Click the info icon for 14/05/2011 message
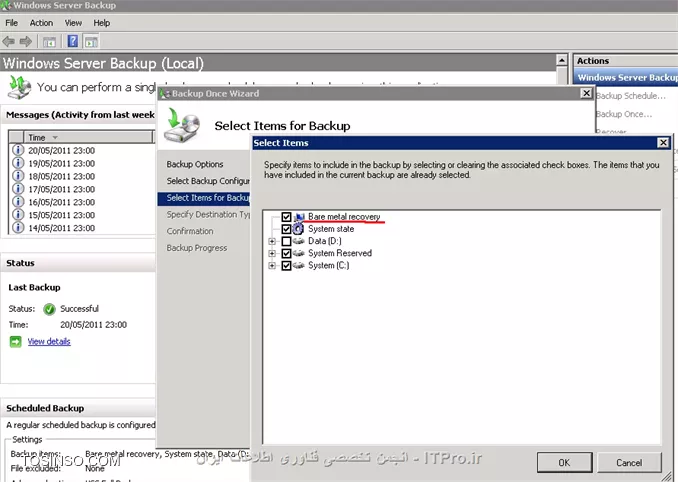The width and height of the screenshot is (678, 482). [x=18, y=227]
